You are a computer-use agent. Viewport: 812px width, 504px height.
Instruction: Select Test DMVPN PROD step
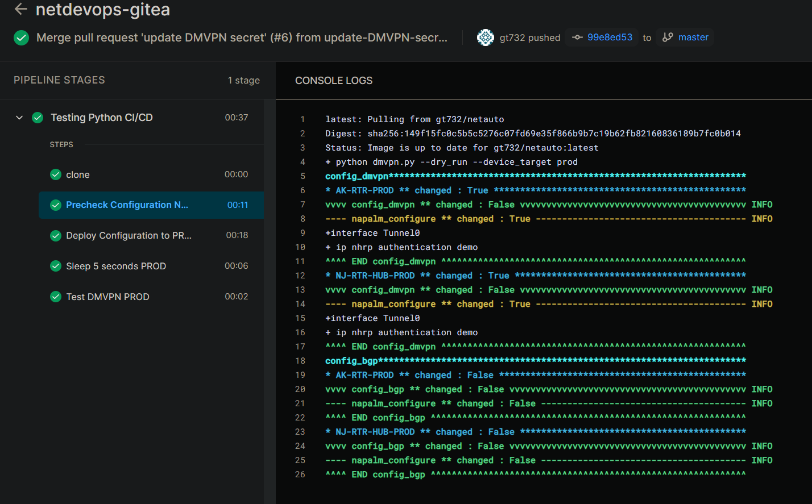(x=107, y=297)
